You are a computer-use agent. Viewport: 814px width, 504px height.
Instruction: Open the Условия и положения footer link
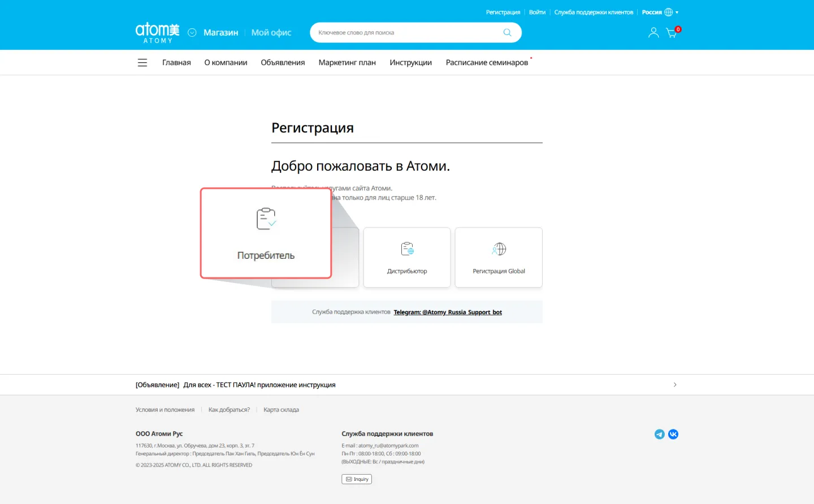click(164, 409)
